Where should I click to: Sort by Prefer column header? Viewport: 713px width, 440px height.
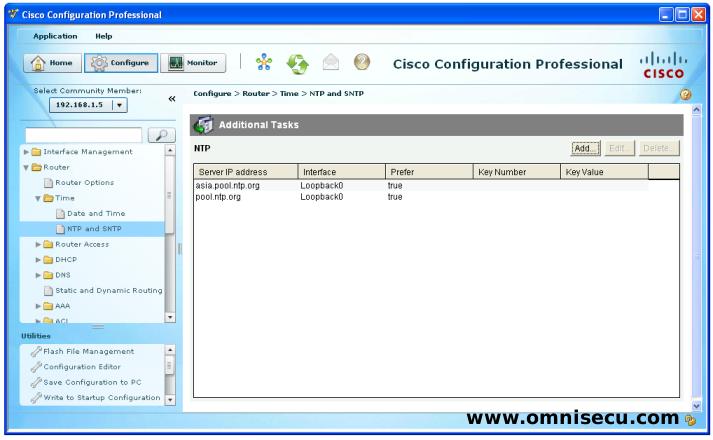[x=429, y=172]
